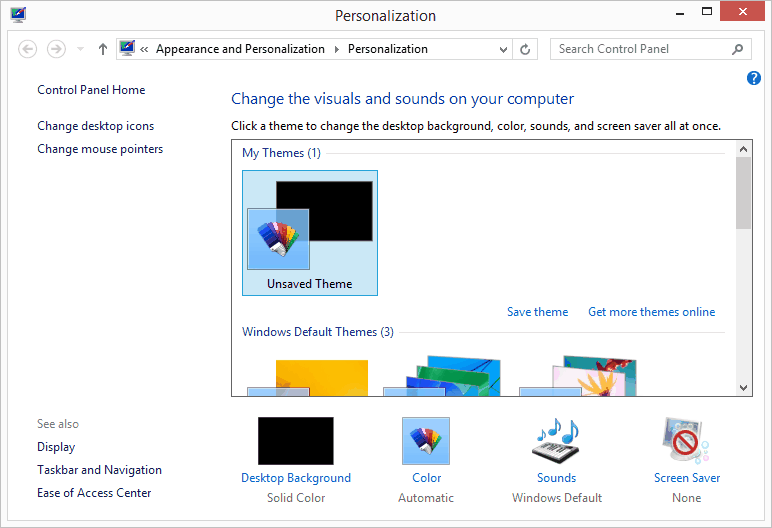Click the Save theme link
This screenshot has height=528, width=772.
(537, 312)
